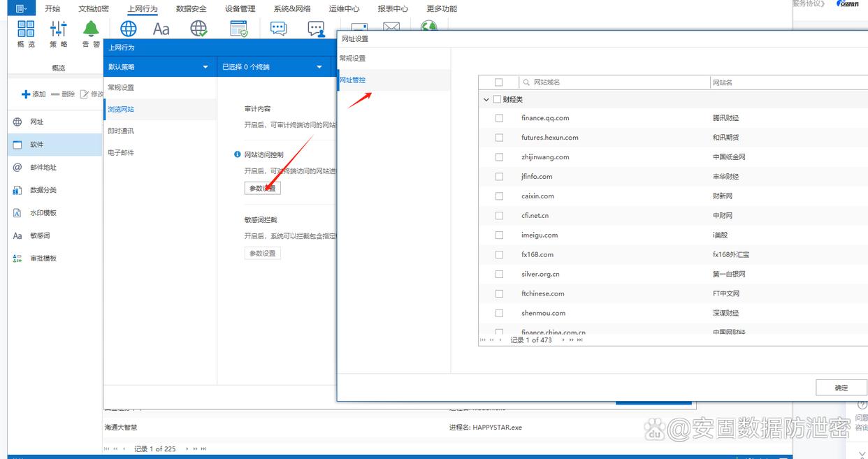Click 参数设置 under 网站访问控制
The height and width of the screenshot is (459, 868).
(x=262, y=189)
